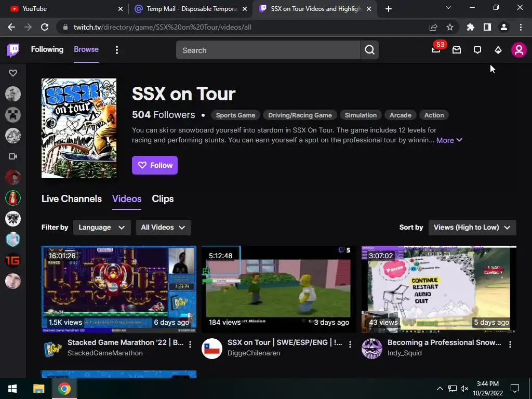Open the Following page

[47, 49]
